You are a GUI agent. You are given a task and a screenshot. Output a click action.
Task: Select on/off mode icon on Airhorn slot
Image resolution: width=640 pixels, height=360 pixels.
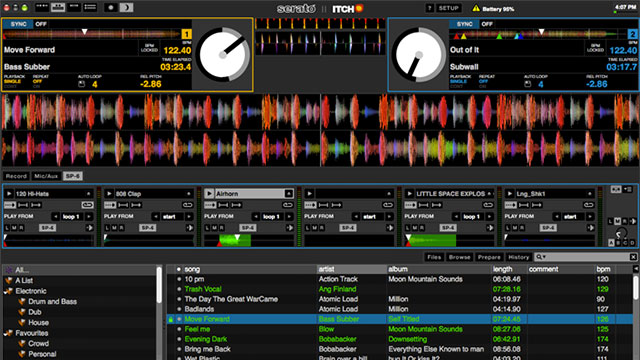pos(236,205)
